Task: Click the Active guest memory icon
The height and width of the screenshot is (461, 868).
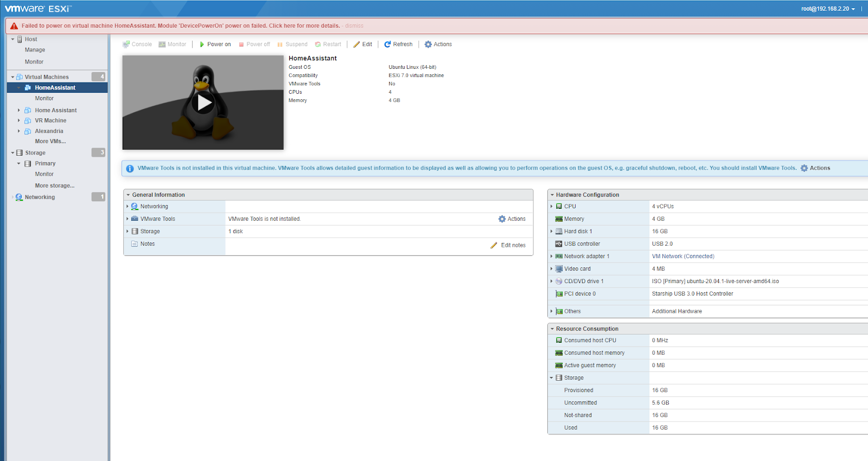Action: coord(559,366)
